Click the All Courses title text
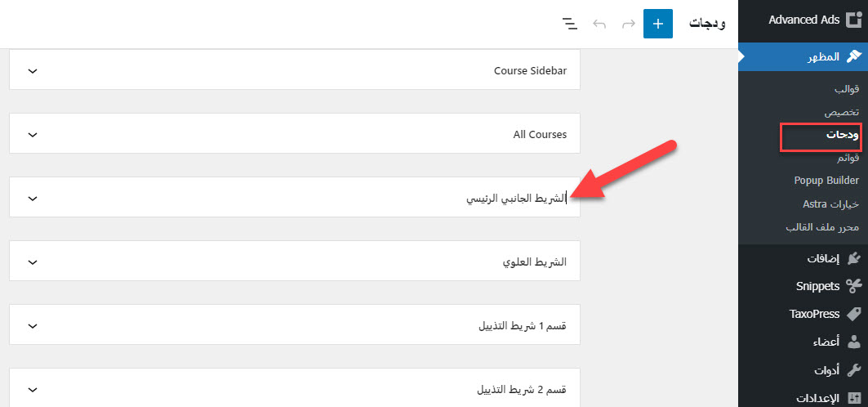This screenshot has width=868, height=407. point(540,135)
